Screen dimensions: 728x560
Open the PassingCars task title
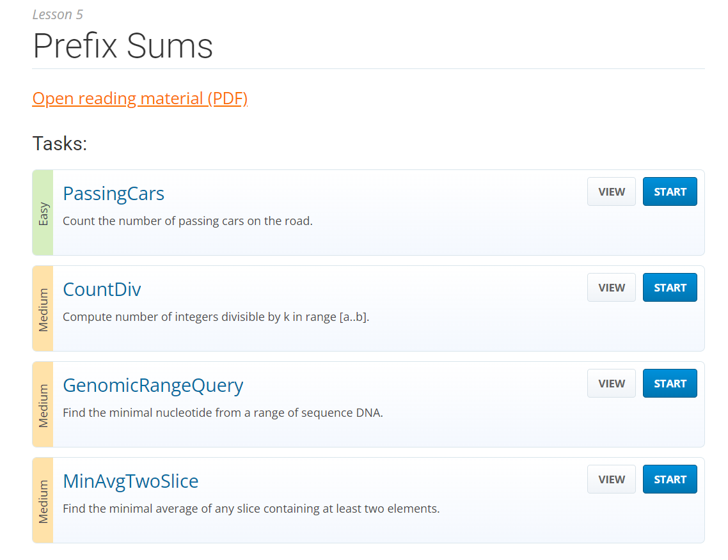pyautogui.click(x=113, y=194)
